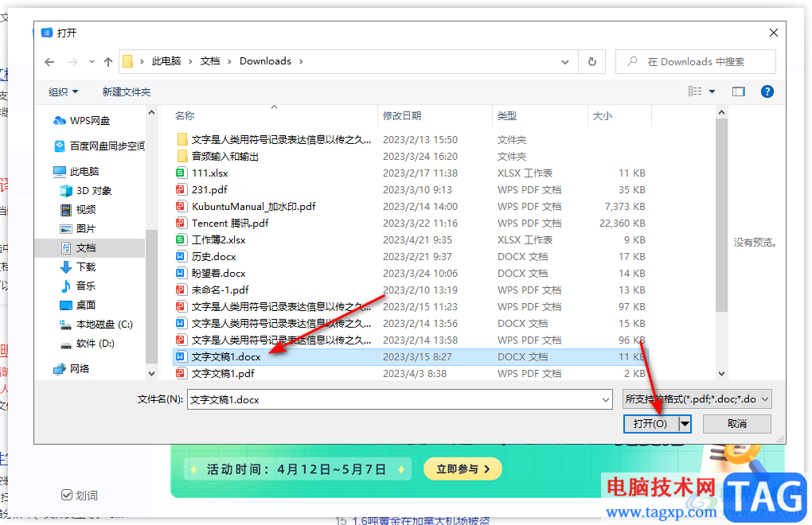
Task: Click 立即参与 banner button
Action: 463,469
